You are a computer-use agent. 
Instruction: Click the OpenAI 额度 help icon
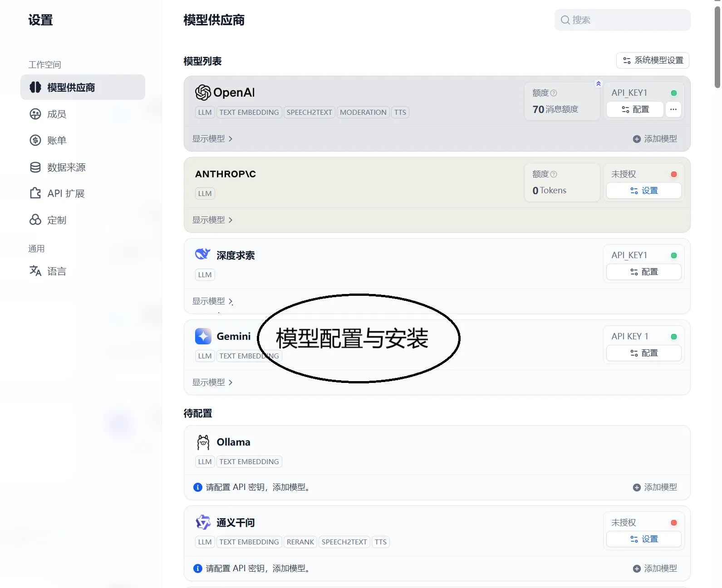tap(554, 93)
